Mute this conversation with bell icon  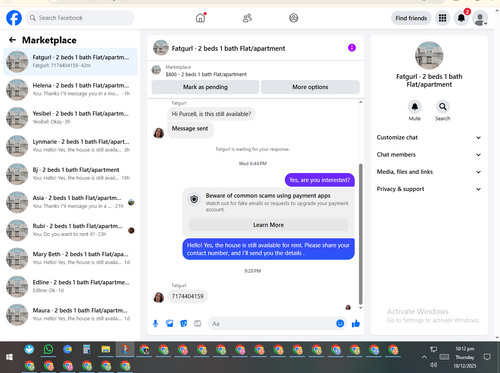pos(415,107)
